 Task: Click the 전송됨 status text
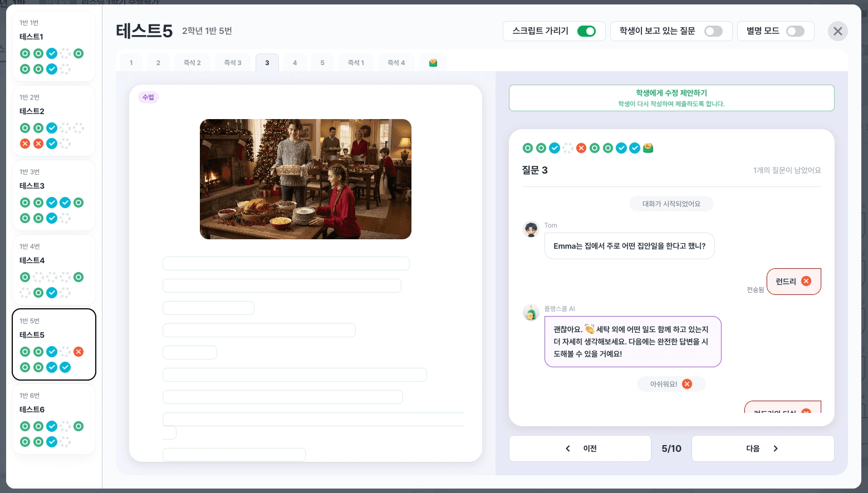tap(756, 290)
